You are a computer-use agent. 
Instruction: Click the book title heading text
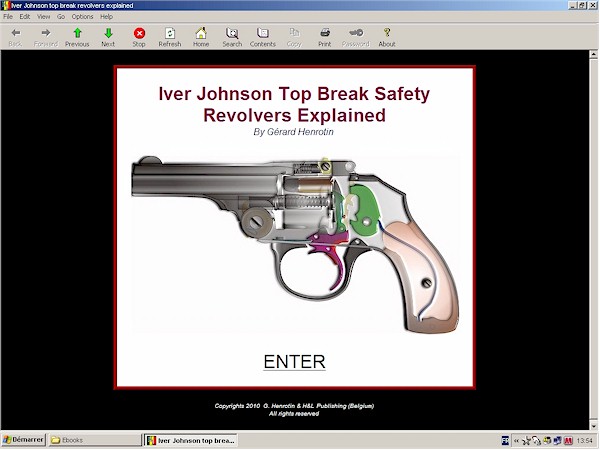click(294, 104)
